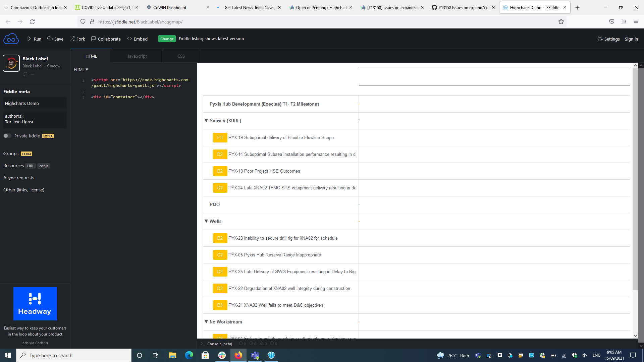Viewport: 644px width, 362px height.
Task: Open the Collaborate panel
Action: pos(106,39)
